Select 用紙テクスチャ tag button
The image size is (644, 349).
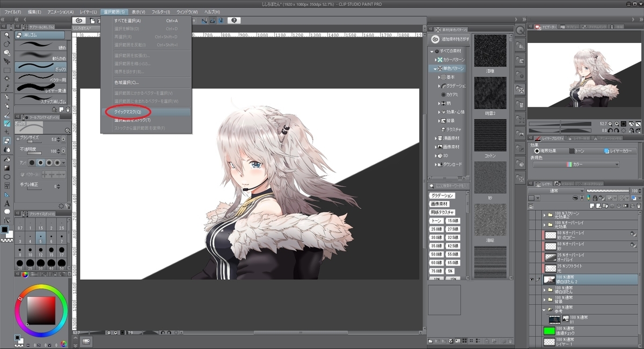tap(442, 212)
